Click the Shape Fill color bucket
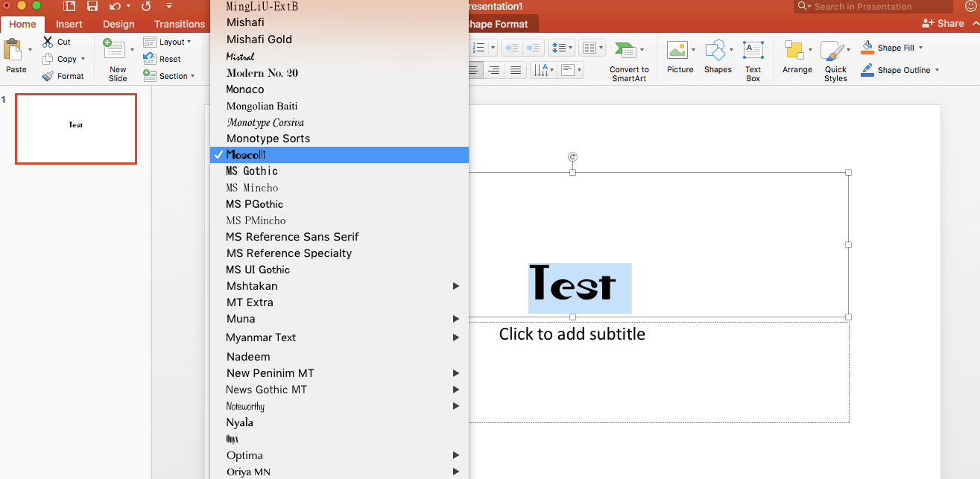980x479 pixels. (x=867, y=48)
